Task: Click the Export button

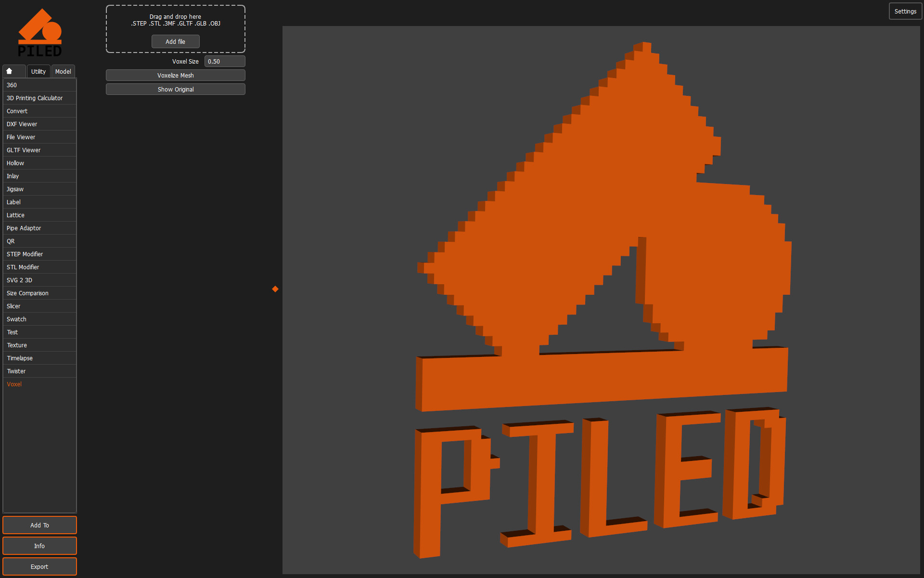Action: pyautogui.click(x=39, y=567)
